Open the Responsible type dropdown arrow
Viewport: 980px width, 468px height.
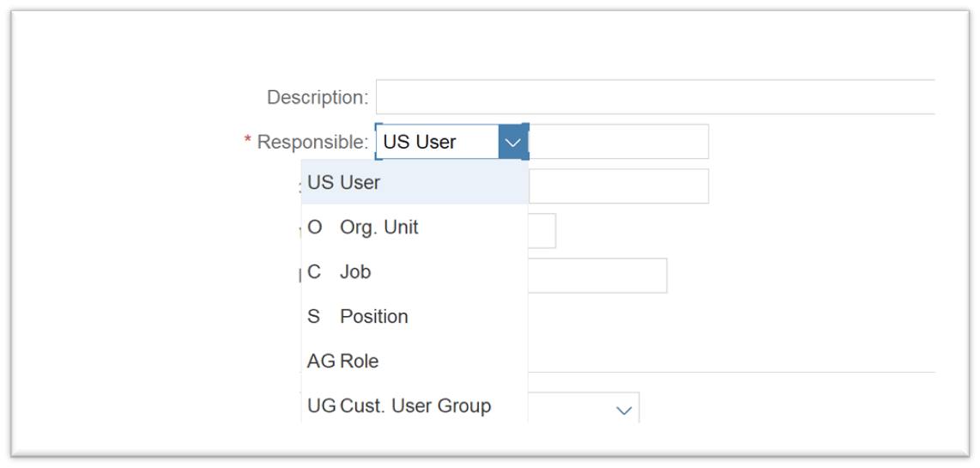coord(512,143)
